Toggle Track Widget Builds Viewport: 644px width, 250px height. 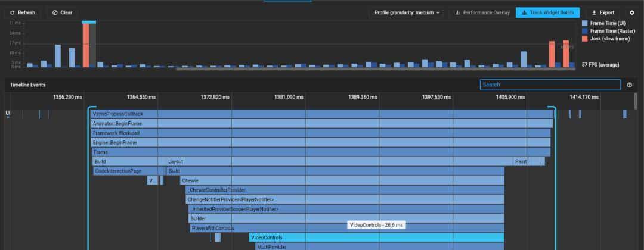pos(548,12)
